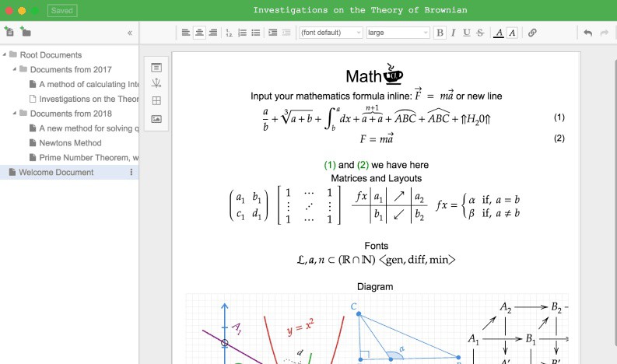Insert a text section using the side toolbar
617x364 pixels.
coord(156,68)
